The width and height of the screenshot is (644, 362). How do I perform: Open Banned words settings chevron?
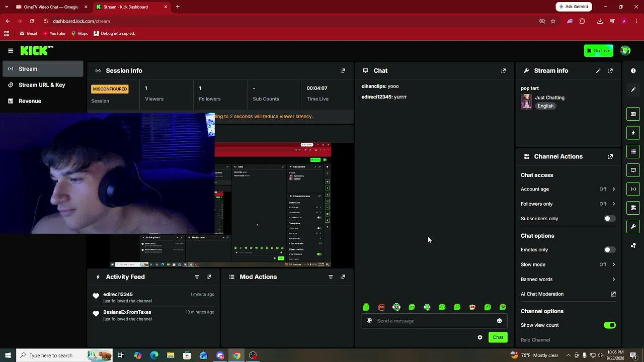(x=613, y=280)
